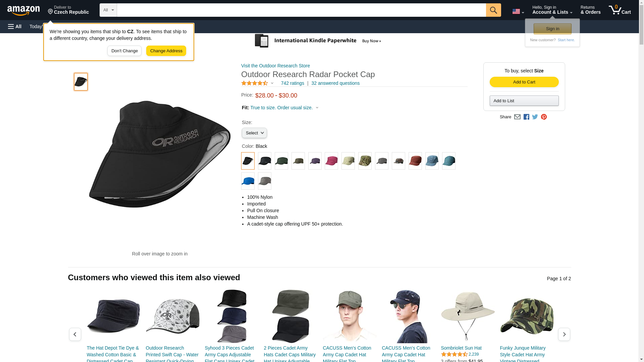Screen dimensions: 644x362
Task: Go to next carousel page arrow
Action: pos(564,335)
